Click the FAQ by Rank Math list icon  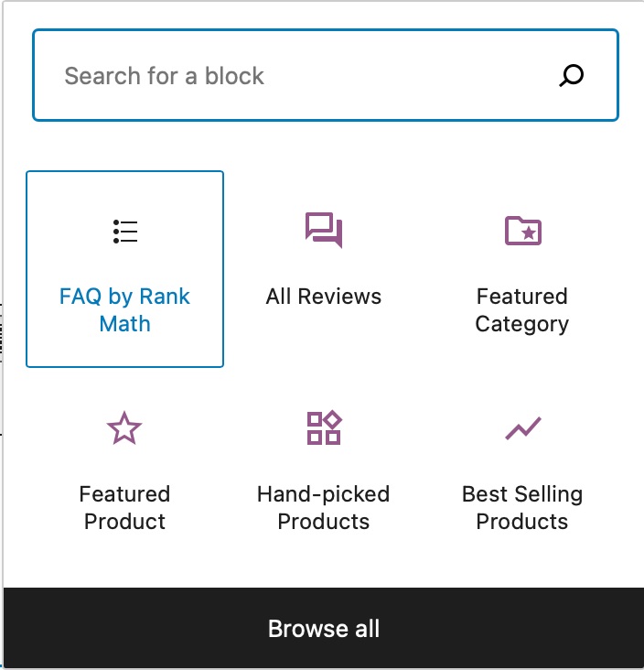[x=125, y=232]
